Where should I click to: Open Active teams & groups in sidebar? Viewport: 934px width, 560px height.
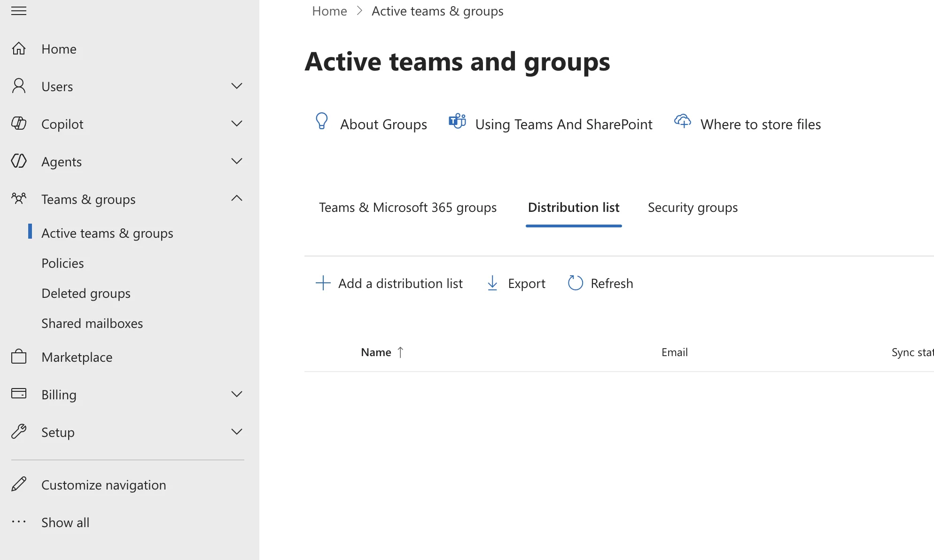(x=107, y=233)
